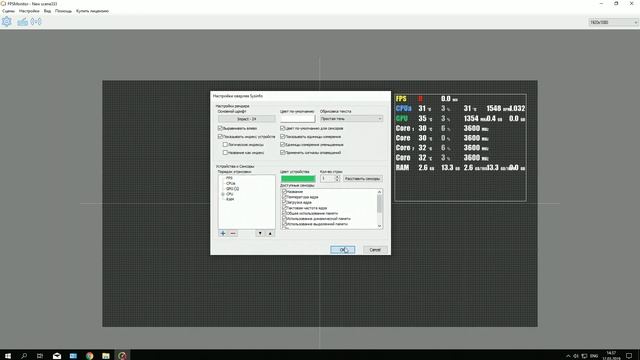Click the row count input field
Screen dimensions: 640x360
click(327, 179)
